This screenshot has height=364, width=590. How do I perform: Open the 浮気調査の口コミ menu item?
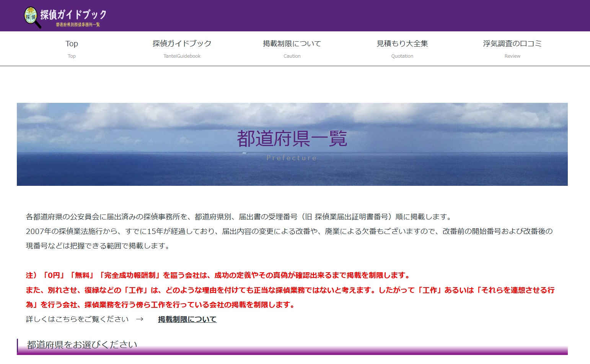click(512, 44)
